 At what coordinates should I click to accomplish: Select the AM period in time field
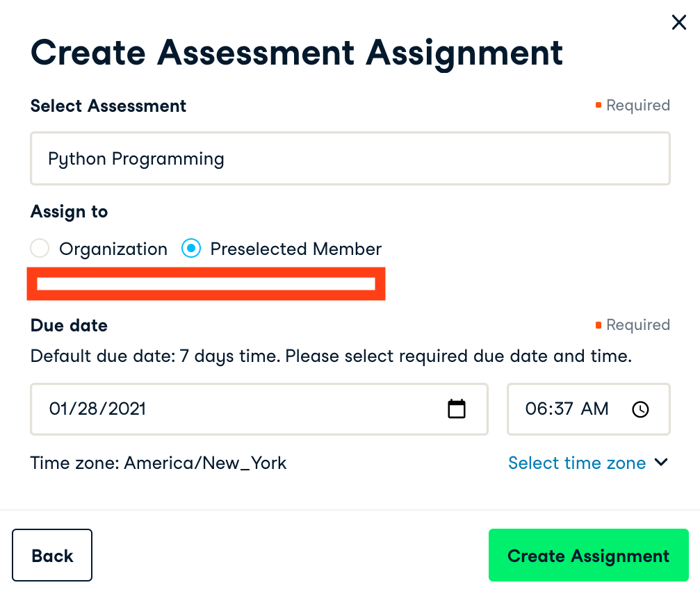[594, 409]
